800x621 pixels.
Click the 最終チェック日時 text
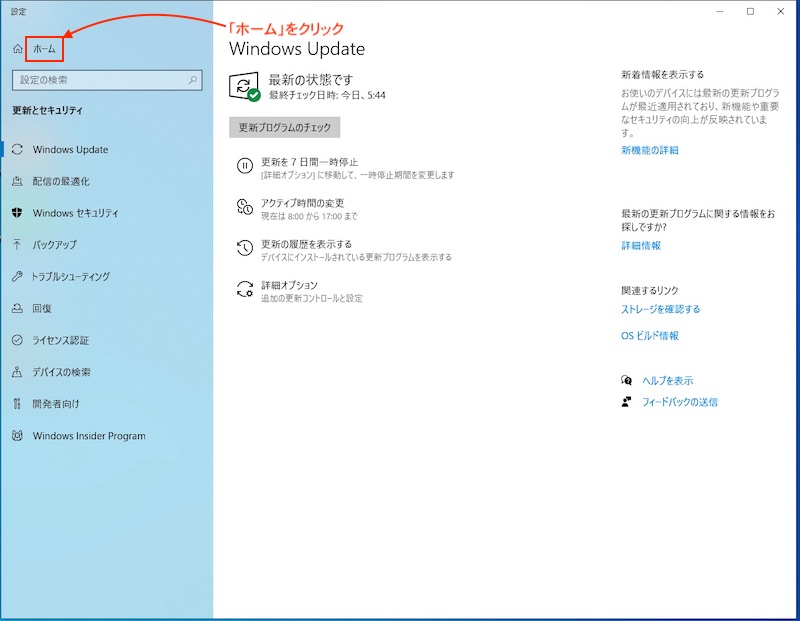(x=327, y=95)
